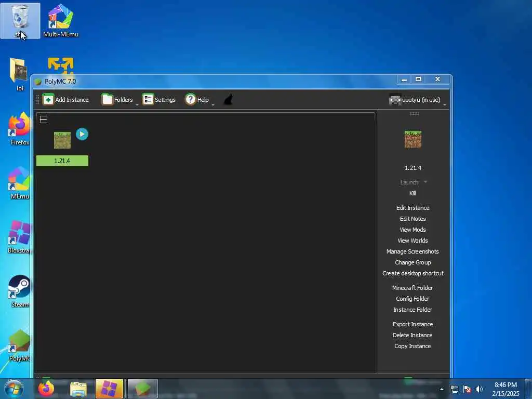
Task: Select the Firefox desktop shortcut
Action: (19, 129)
